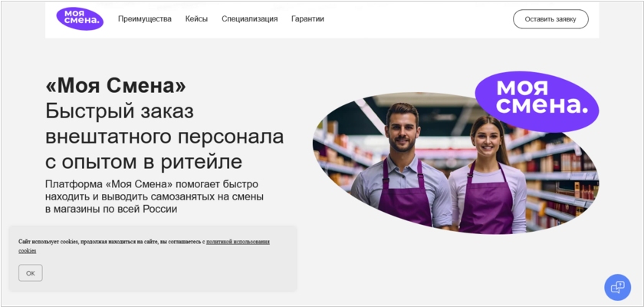Screen dimensions: 644x307
Task: Accept cookies with the OK button
Action: tap(31, 273)
